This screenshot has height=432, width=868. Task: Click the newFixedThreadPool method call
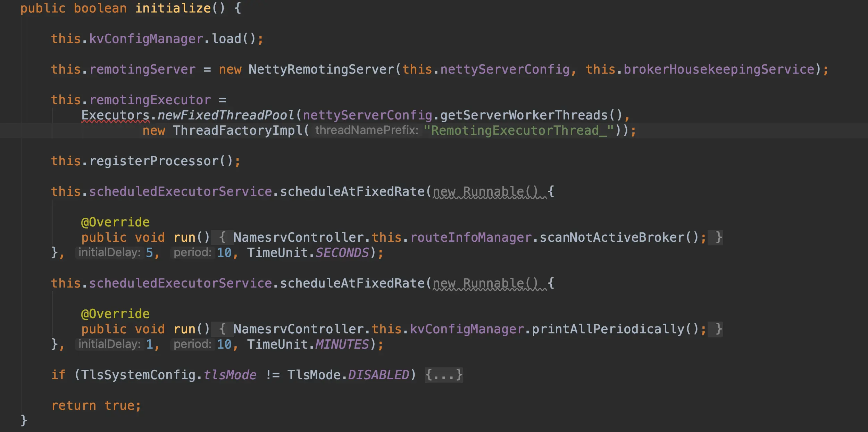(x=226, y=115)
